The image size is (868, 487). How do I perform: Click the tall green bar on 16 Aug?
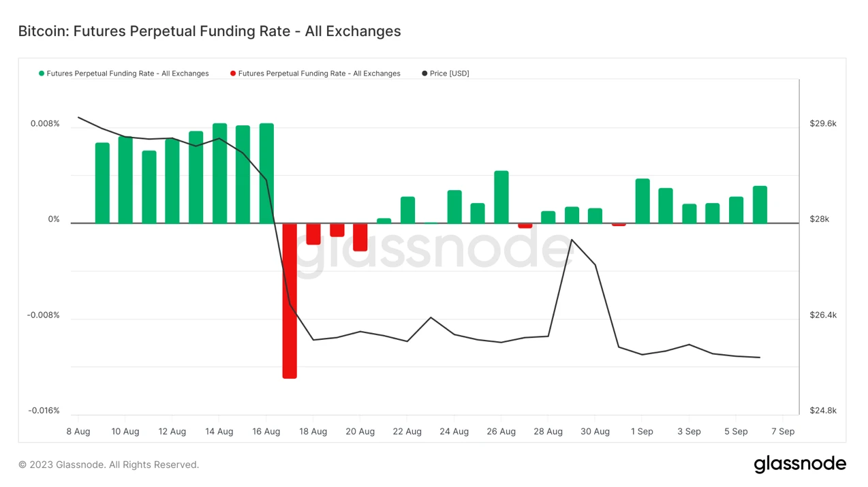coord(266,173)
